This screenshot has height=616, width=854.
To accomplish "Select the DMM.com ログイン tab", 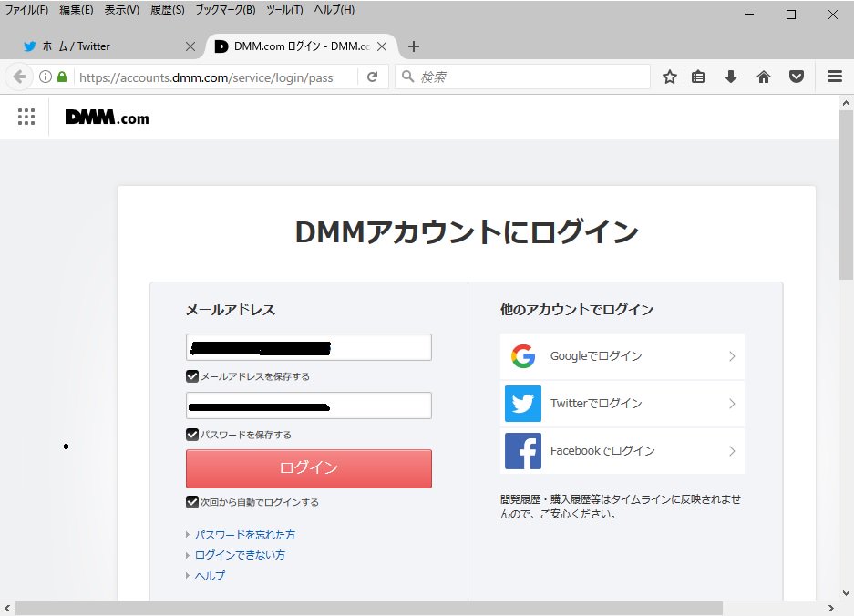I will tap(301, 46).
